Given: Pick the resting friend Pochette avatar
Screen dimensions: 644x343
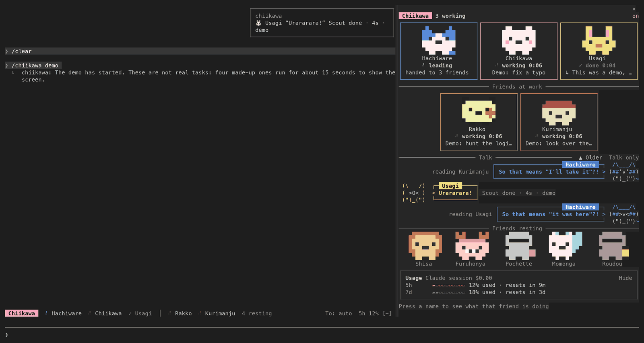Looking at the screenshot, I should (x=520, y=246).
